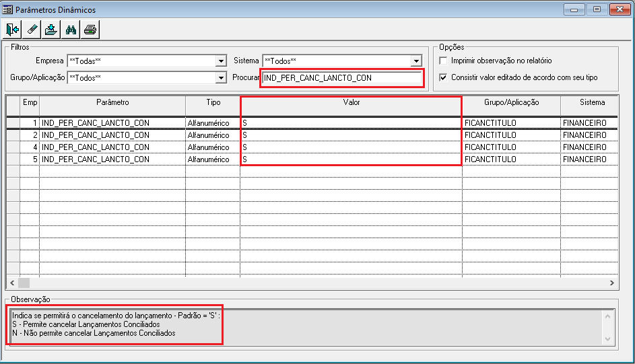Click the Parâmetros Dinâmicos title bar icon

click(7, 9)
